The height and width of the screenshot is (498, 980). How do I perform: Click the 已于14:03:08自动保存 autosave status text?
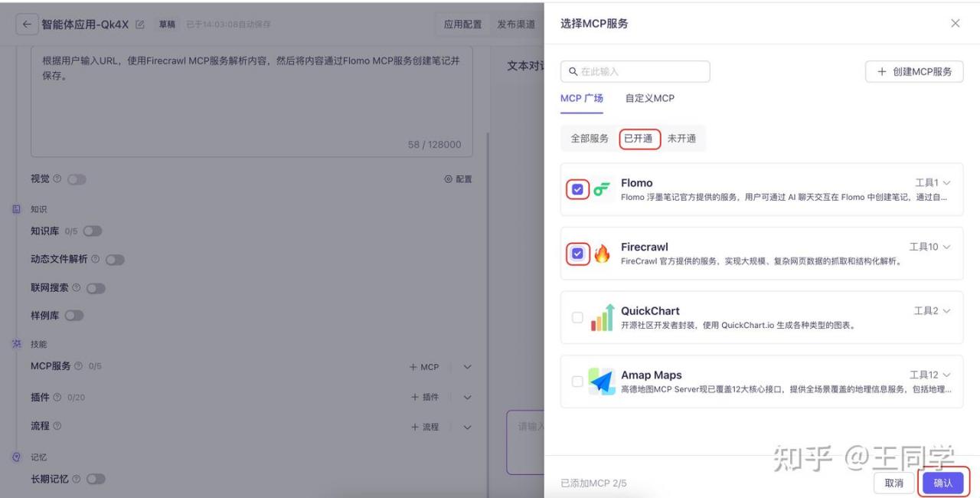coord(228,25)
